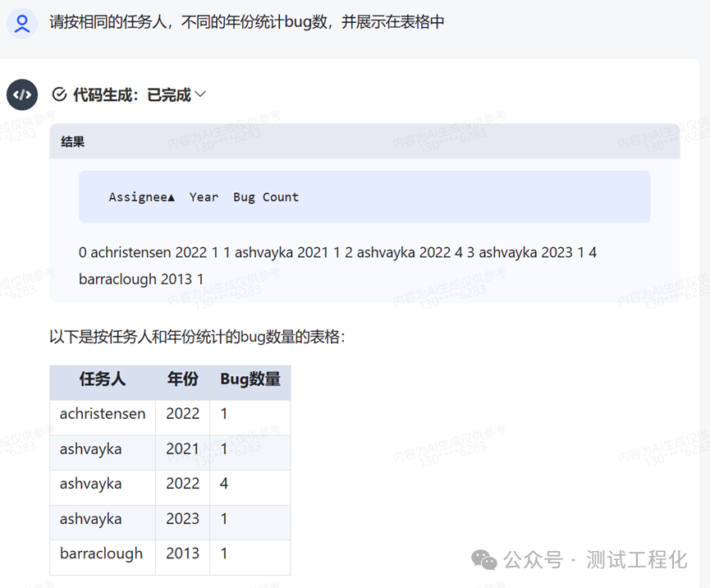
Task: Click the 任务人 table column header
Action: click(x=103, y=379)
